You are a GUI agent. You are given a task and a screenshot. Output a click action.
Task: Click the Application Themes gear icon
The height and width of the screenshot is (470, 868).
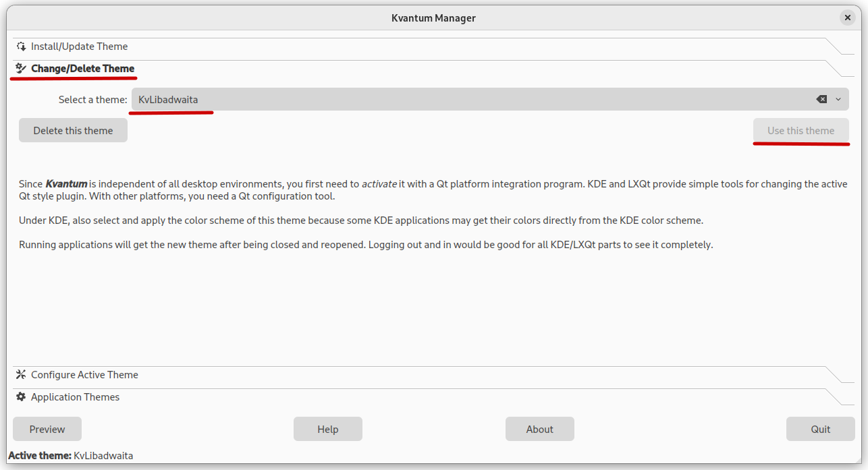pos(21,397)
